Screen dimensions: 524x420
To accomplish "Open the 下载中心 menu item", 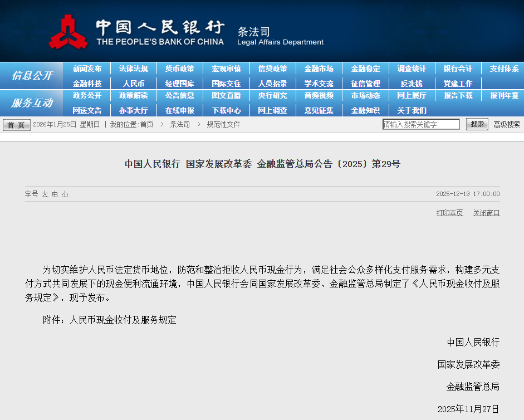I will coord(227,110).
